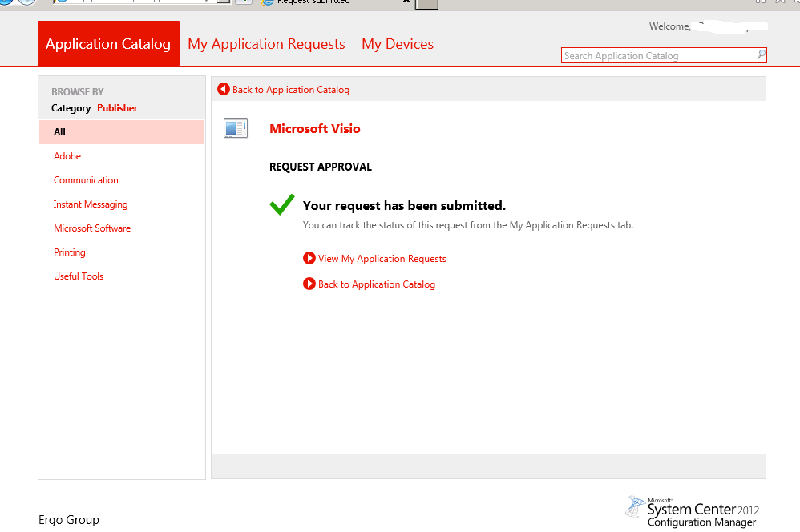Click the search magnifier icon
The image size is (800, 532).
761,55
